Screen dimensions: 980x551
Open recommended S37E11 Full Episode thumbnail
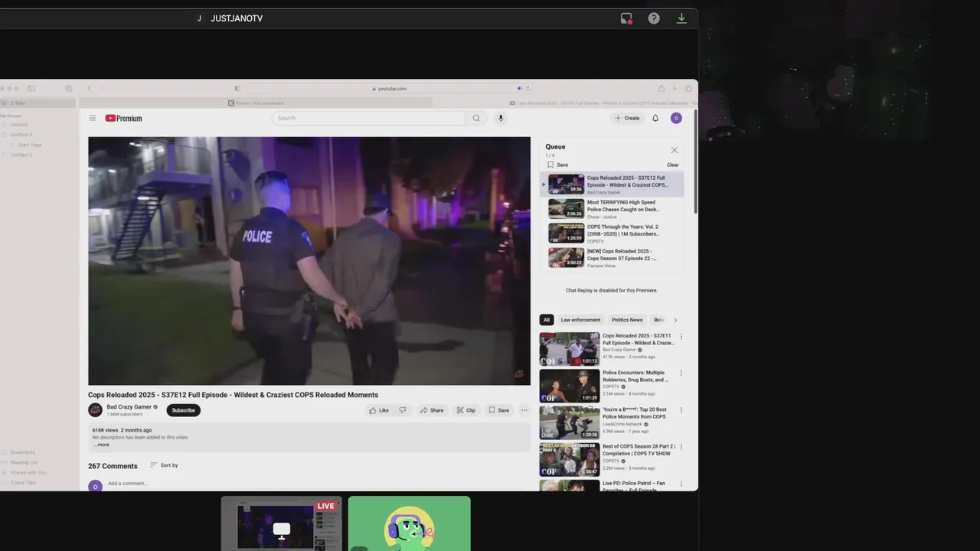pos(570,349)
